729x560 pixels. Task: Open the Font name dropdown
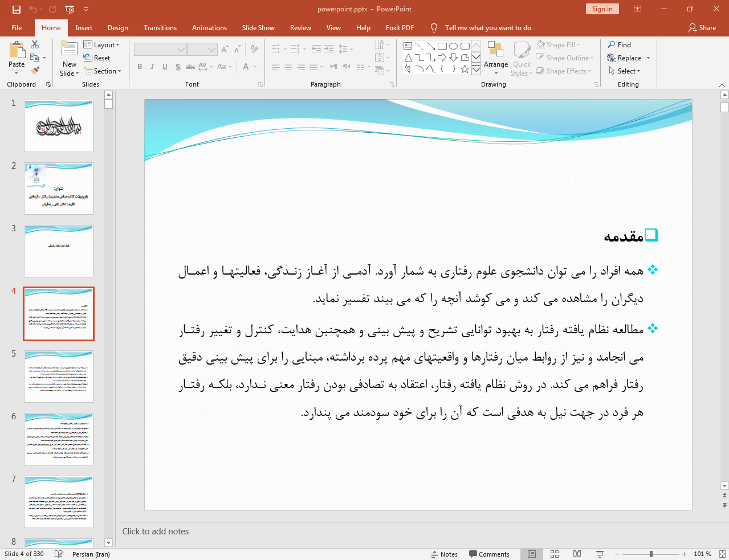click(181, 50)
